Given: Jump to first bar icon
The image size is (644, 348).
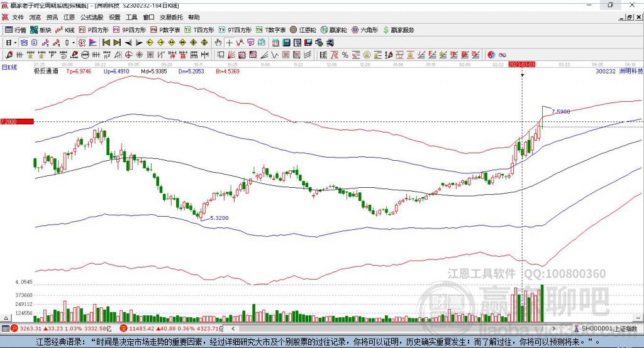Looking at the screenshot, I should point(106,43).
